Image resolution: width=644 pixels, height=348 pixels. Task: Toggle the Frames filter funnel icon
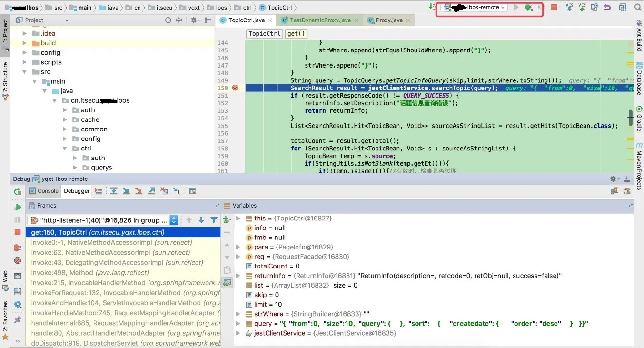click(214, 220)
